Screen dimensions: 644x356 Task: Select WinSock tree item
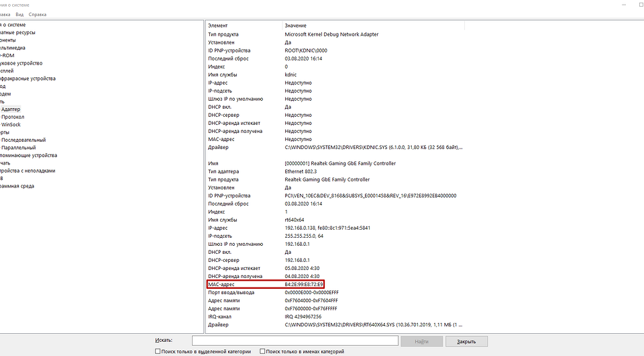(x=11, y=124)
